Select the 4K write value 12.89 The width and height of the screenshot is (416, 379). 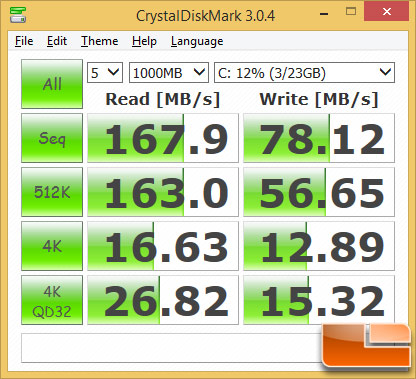pos(319,246)
